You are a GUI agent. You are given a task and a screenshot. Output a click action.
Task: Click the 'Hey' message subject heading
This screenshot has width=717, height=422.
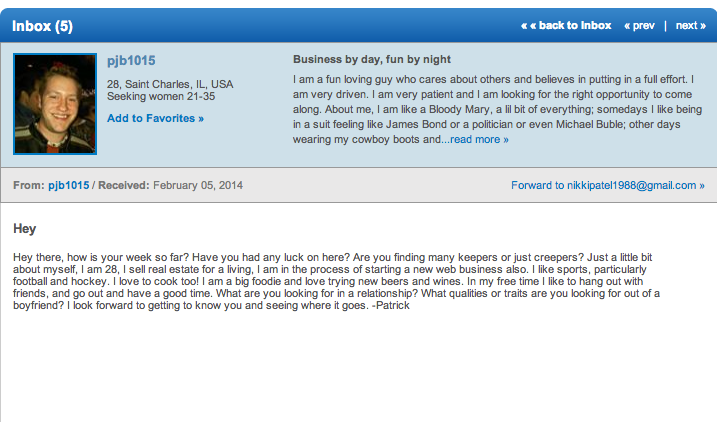(x=25, y=229)
